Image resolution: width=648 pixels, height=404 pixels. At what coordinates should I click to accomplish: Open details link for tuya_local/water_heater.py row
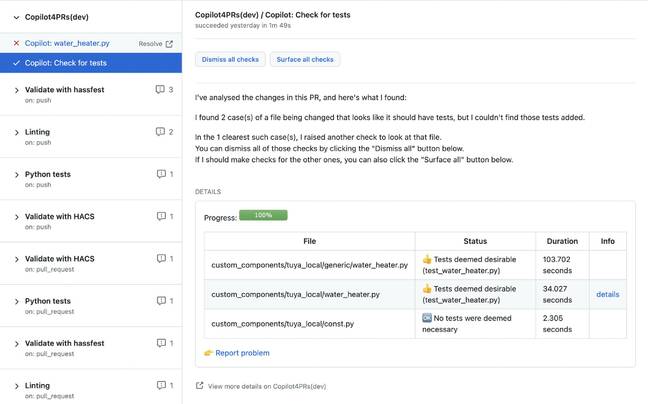608,295
